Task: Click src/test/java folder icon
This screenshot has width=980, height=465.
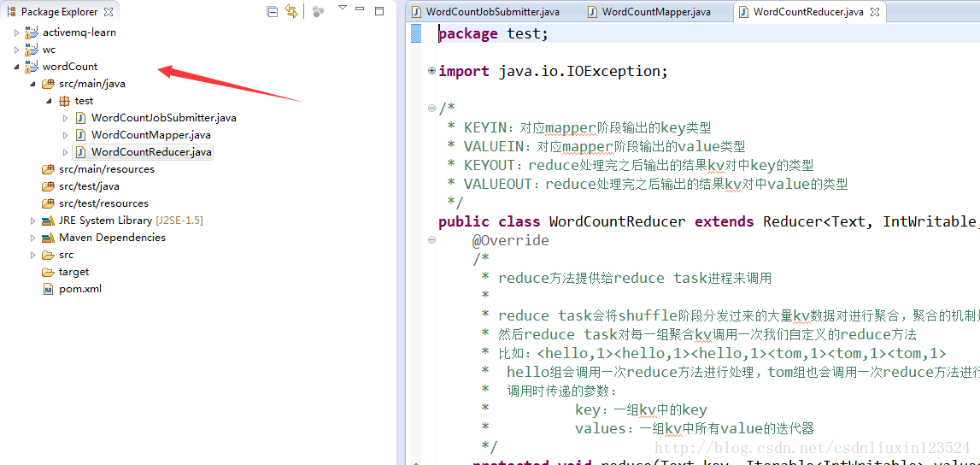Action: [x=48, y=186]
